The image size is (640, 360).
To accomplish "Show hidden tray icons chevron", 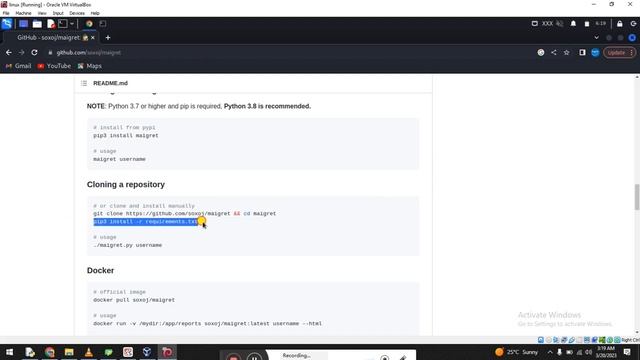I will coord(550,352).
